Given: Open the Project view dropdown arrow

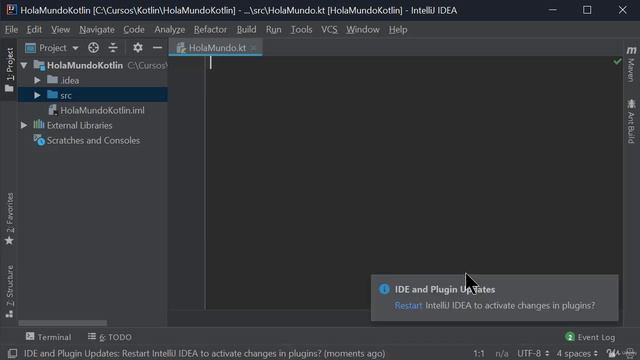Looking at the screenshot, I should click(76, 48).
